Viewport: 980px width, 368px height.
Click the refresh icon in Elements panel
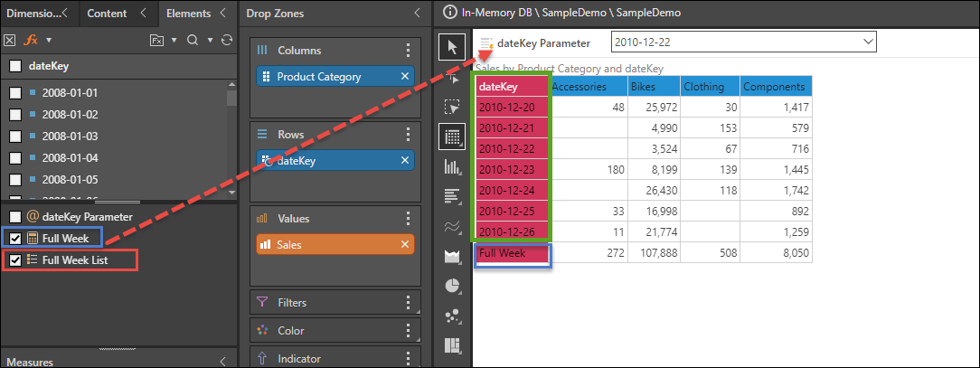(x=226, y=40)
